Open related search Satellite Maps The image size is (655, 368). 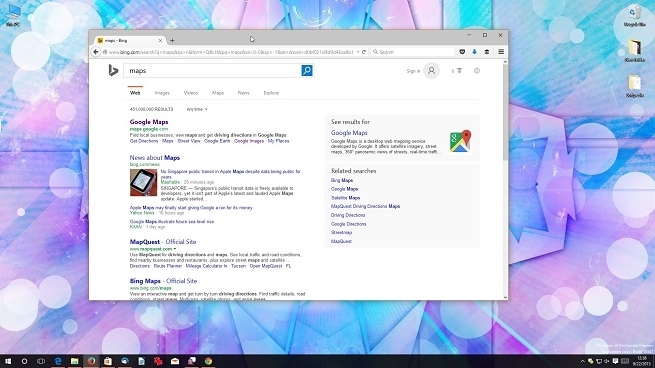pyautogui.click(x=345, y=198)
